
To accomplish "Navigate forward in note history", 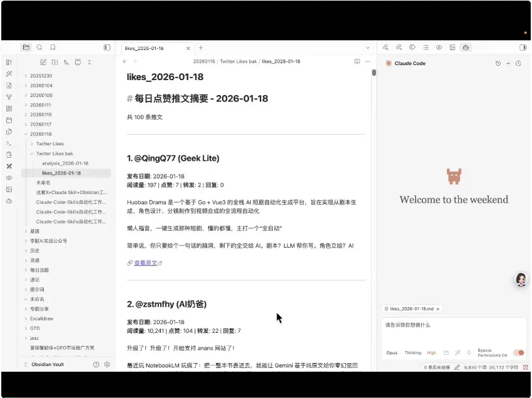I will pyautogui.click(x=135, y=61).
